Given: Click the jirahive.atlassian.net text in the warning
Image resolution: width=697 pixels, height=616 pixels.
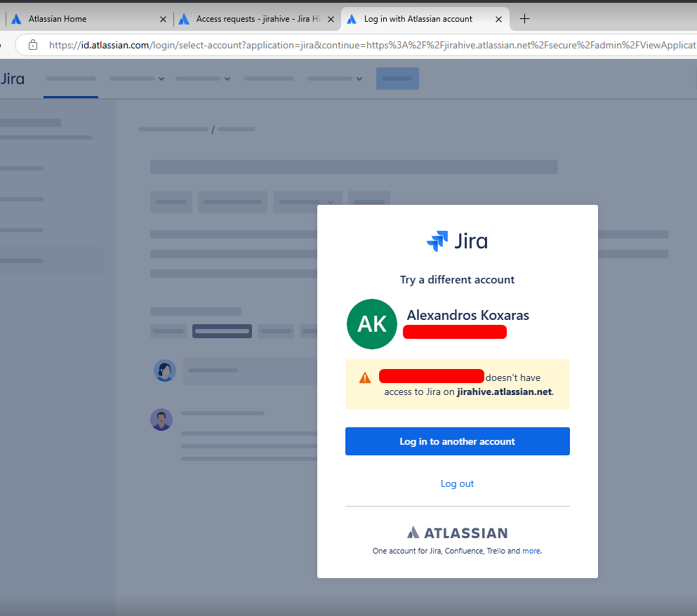Looking at the screenshot, I should tap(504, 391).
